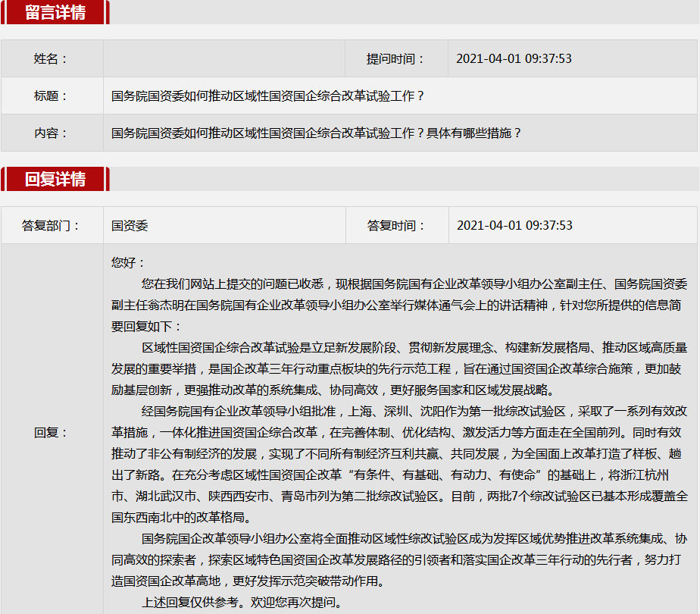The height and width of the screenshot is (614, 700).
Task: Click the paragraph starting 区域性国资国企综合改革试验是
Action: (x=399, y=369)
